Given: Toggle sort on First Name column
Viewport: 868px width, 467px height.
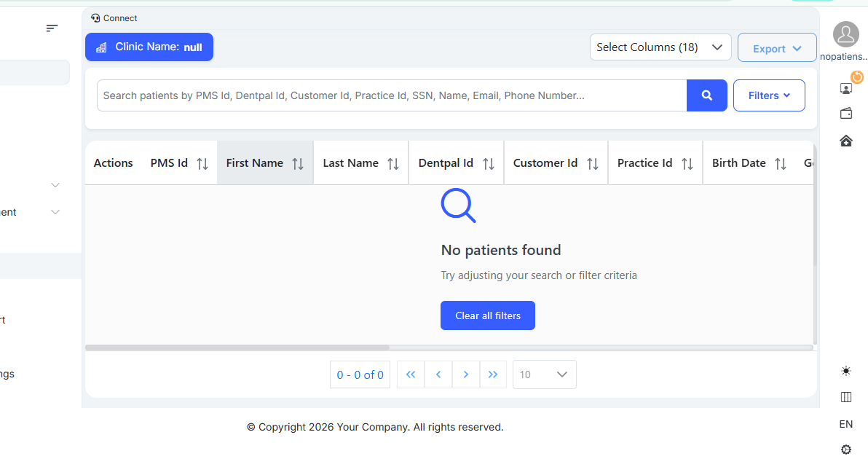Looking at the screenshot, I should click(298, 164).
